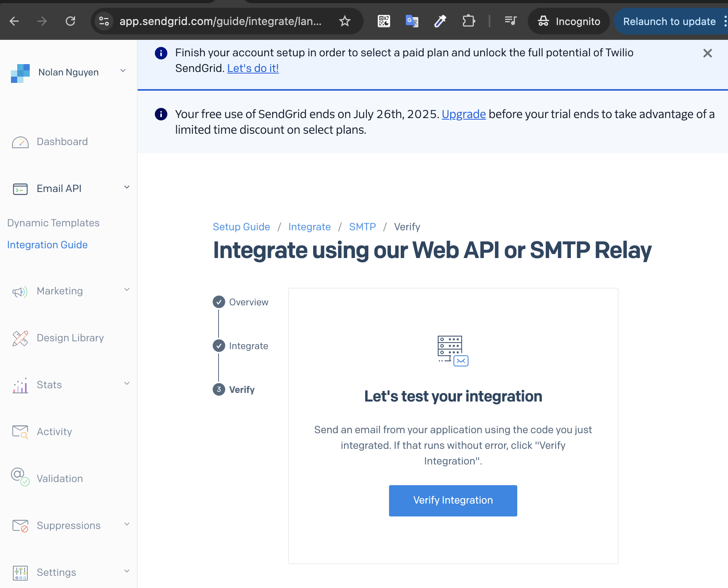Image resolution: width=728 pixels, height=588 pixels.
Task: Dismiss the account setup banner
Action: tap(707, 53)
